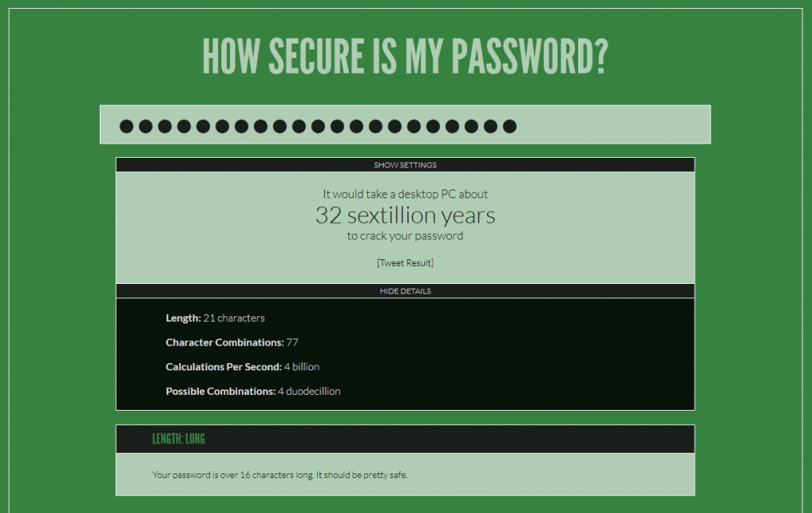The height and width of the screenshot is (513, 812).
Task: Click the last dot of the masked password
Action: 510,126
